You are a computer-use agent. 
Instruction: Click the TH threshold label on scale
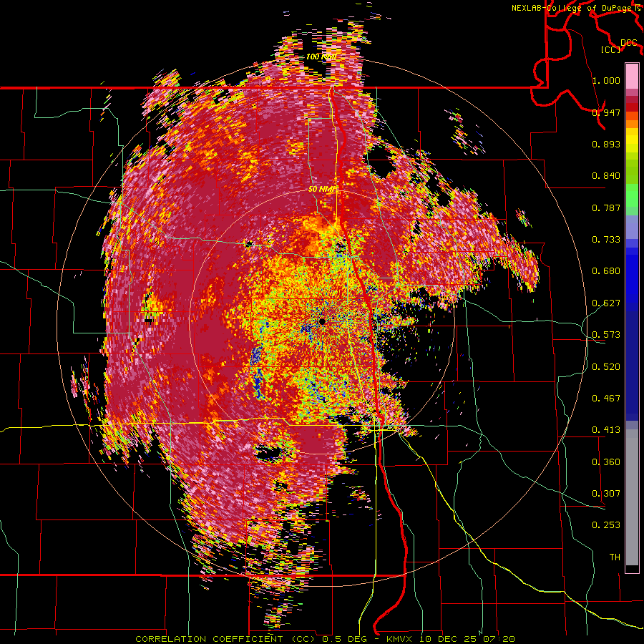[x=615, y=557]
